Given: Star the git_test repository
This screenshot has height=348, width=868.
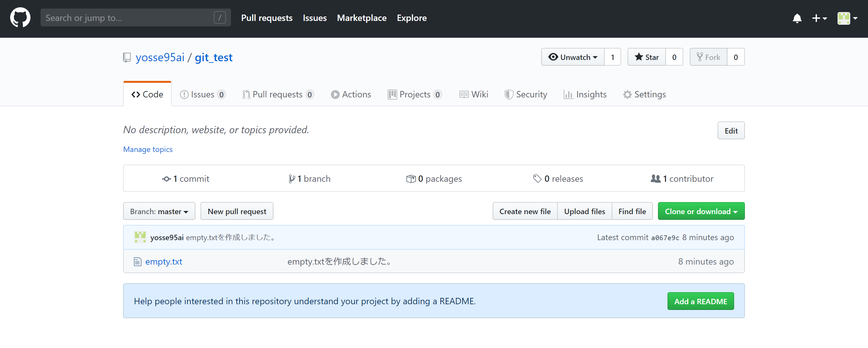Looking at the screenshot, I should pos(646,57).
